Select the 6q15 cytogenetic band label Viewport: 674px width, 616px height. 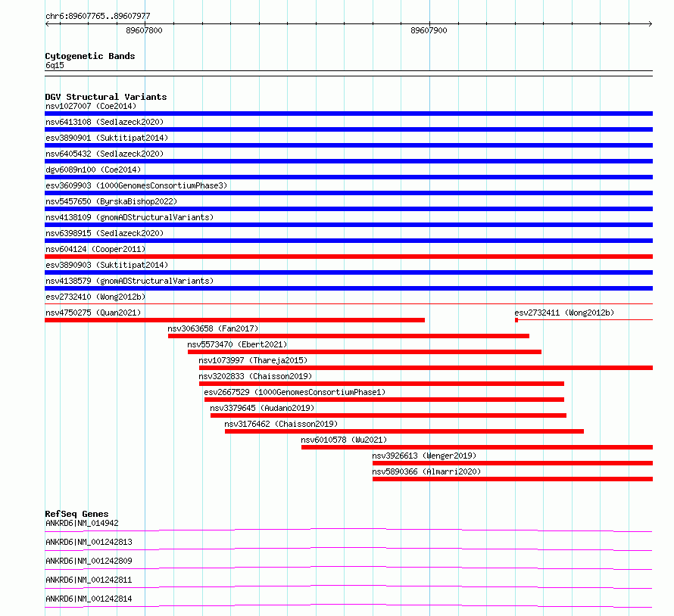[x=55, y=65]
